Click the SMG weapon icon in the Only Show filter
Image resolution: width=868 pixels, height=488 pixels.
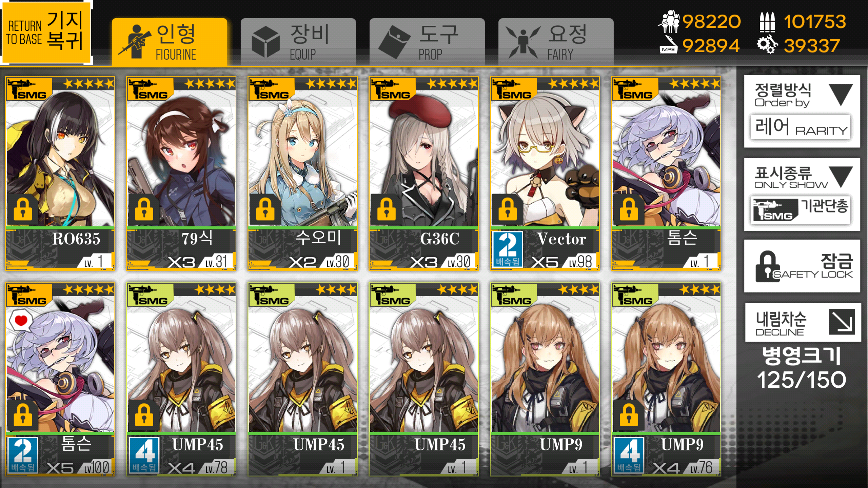click(x=774, y=210)
